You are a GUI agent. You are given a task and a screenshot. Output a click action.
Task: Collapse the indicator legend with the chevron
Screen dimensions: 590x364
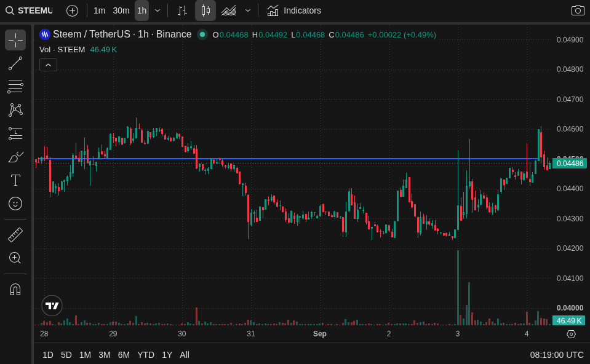[x=48, y=65]
